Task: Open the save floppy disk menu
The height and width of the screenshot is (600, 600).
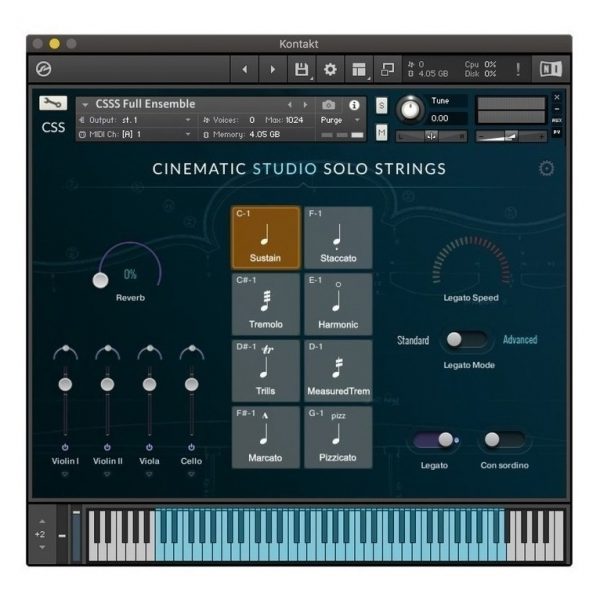Action: coord(302,69)
